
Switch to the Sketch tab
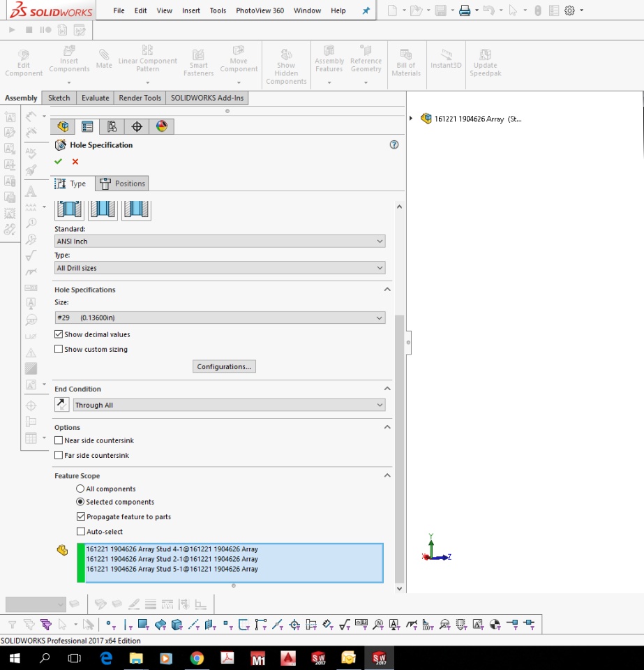click(59, 98)
